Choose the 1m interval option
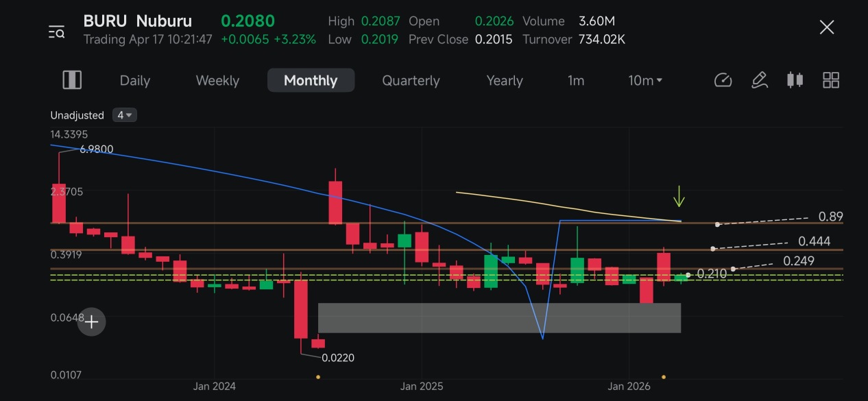Image resolution: width=868 pixels, height=401 pixels. pyautogui.click(x=576, y=80)
